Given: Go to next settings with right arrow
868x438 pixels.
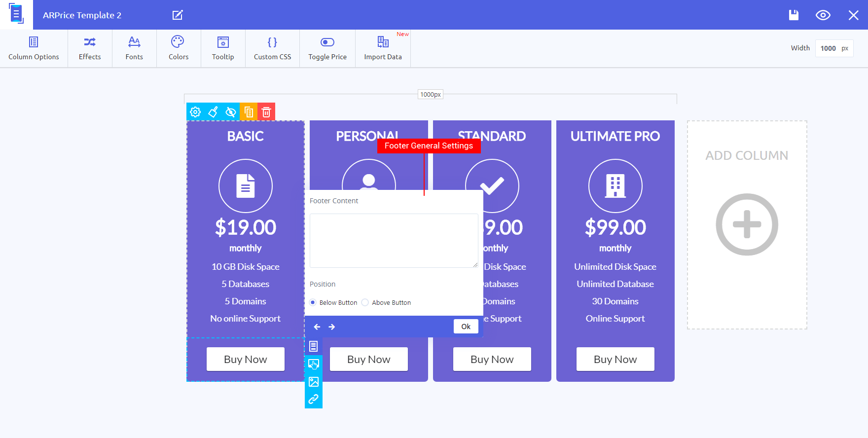Looking at the screenshot, I should (x=332, y=327).
